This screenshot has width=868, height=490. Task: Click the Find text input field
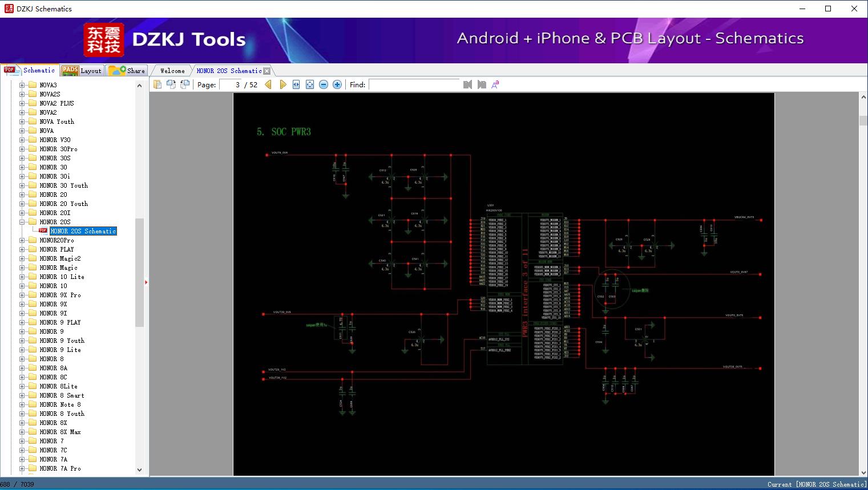pos(414,84)
